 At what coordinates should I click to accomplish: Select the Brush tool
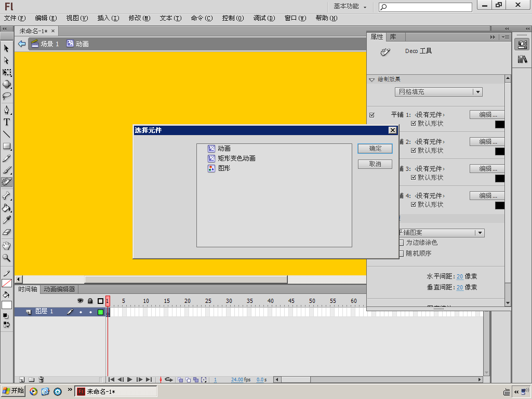(x=6, y=170)
